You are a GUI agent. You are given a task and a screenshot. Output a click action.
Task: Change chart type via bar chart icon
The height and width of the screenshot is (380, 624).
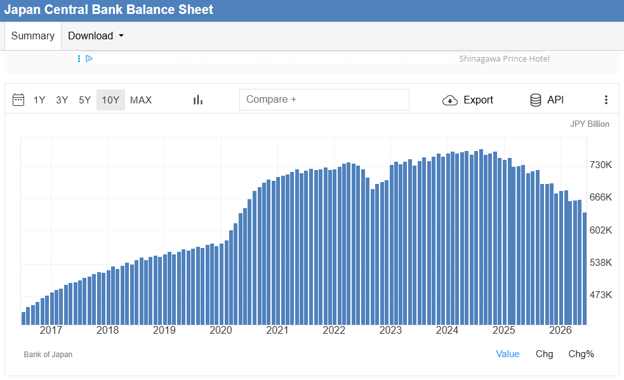click(198, 100)
